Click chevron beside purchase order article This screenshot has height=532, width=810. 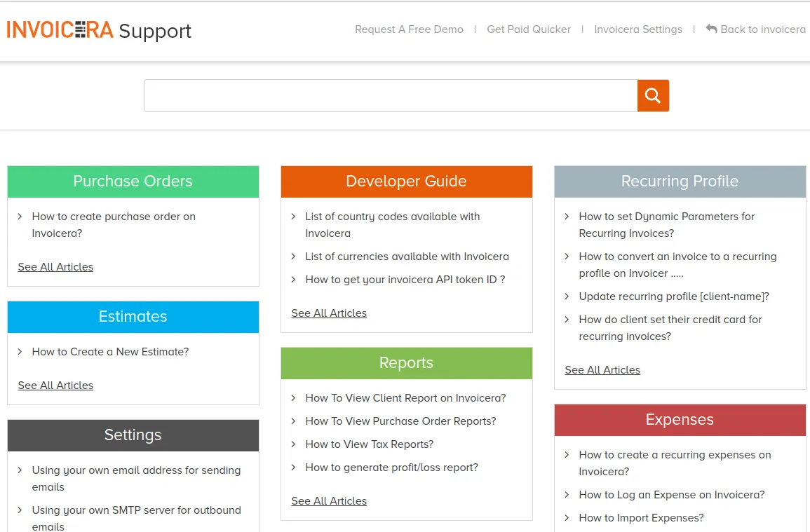click(20, 217)
